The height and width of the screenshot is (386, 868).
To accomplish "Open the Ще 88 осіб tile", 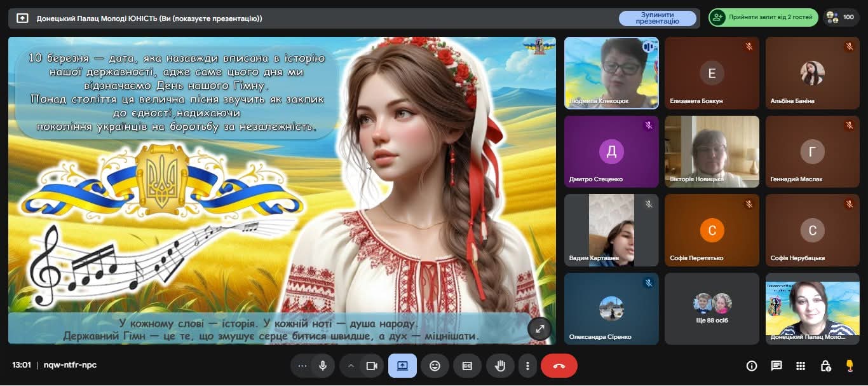I will click(712, 308).
